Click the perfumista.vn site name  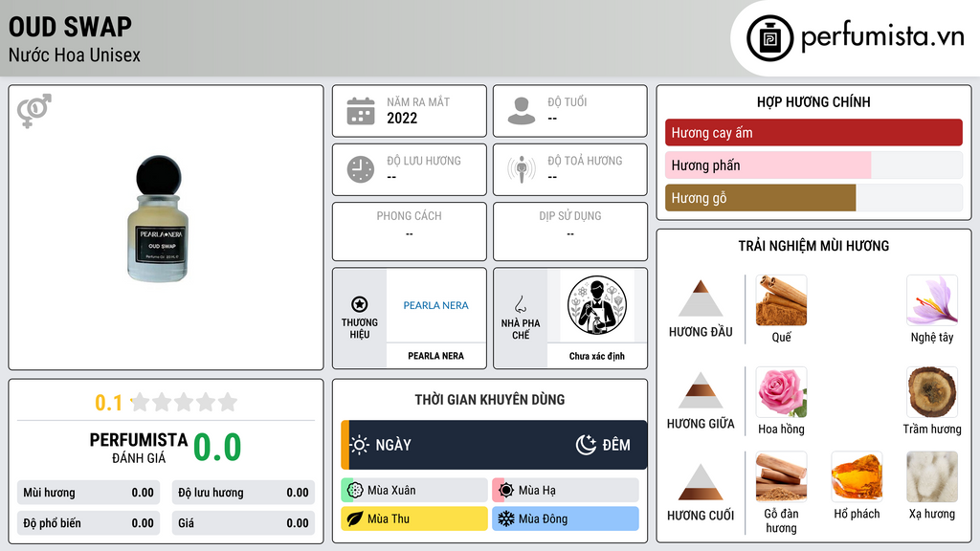point(882,37)
